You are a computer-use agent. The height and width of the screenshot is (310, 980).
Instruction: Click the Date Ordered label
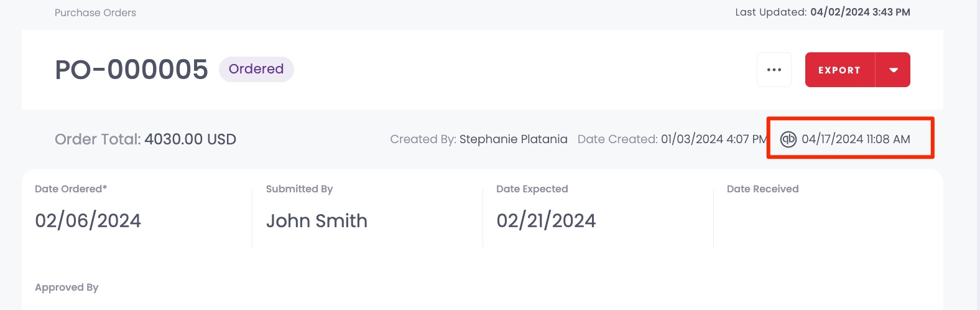71,189
